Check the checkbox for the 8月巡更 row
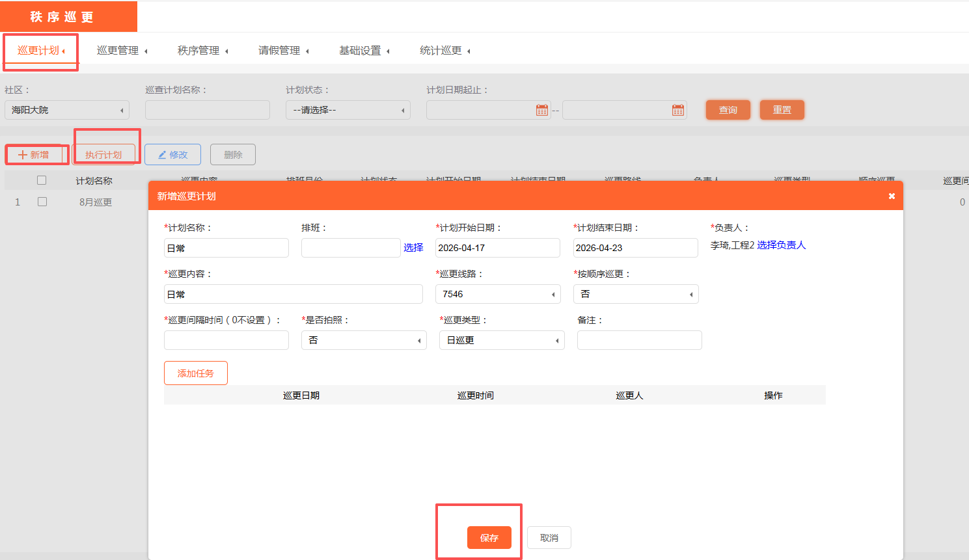Viewport: 969px width, 560px height. [42, 202]
